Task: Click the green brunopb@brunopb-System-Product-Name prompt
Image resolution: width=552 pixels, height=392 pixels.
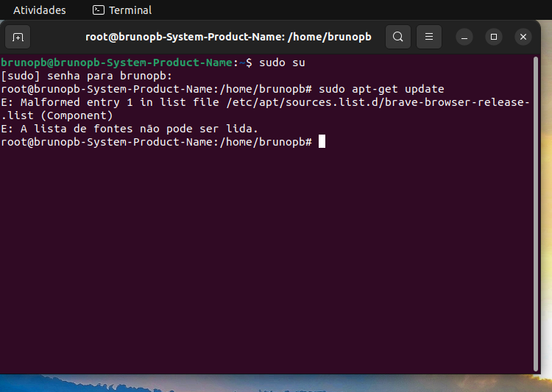Action: 116,63
